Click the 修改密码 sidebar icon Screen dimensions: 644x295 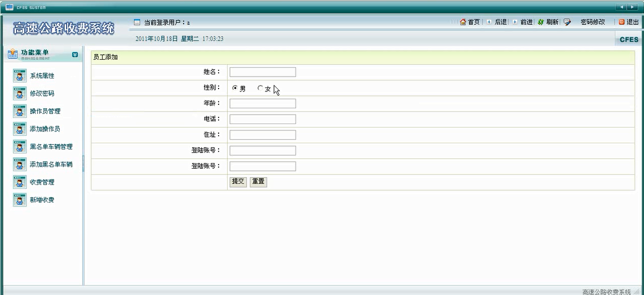tap(20, 94)
